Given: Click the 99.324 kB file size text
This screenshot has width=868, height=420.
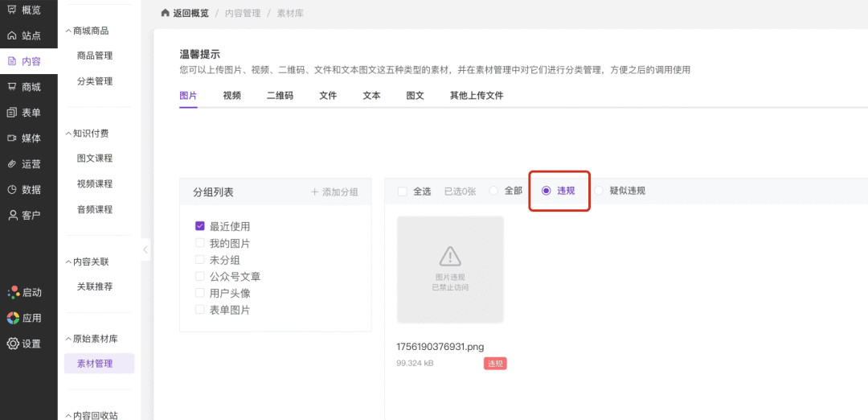Looking at the screenshot, I should [416, 364].
